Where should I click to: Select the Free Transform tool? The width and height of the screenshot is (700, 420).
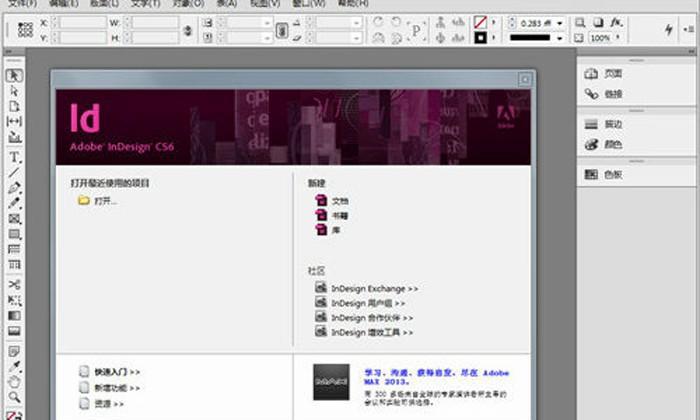(14, 300)
